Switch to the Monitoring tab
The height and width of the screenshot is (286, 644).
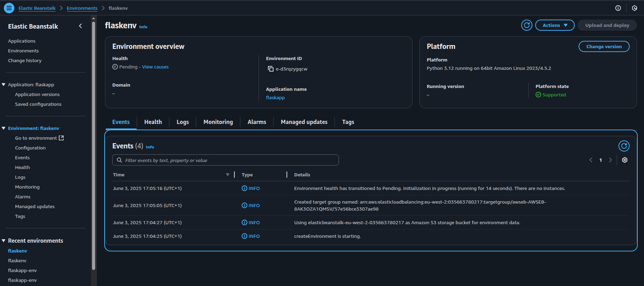point(218,122)
